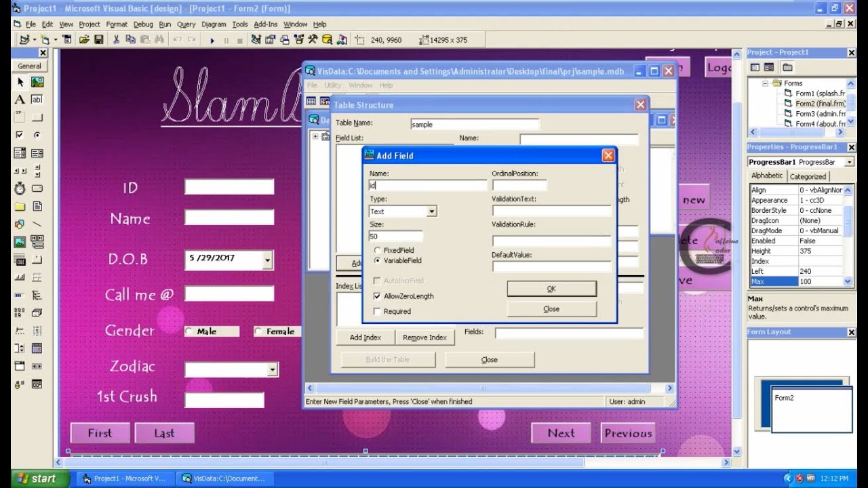Open the Zodiac combo box dropdown

[273, 369]
